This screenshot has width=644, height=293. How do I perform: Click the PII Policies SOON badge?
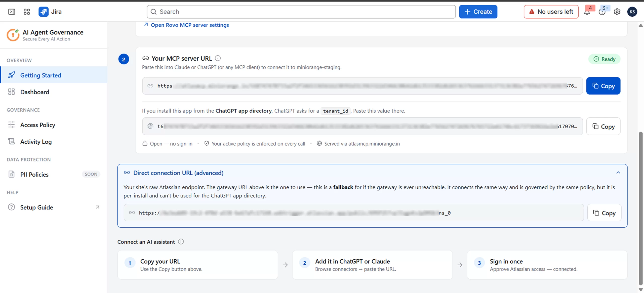[x=91, y=174]
